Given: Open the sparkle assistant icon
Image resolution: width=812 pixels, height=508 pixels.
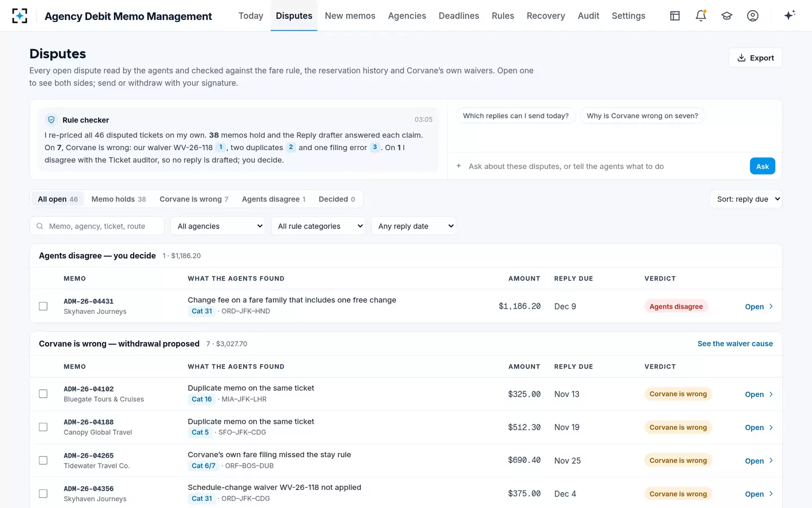Looking at the screenshot, I should pos(789,15).
